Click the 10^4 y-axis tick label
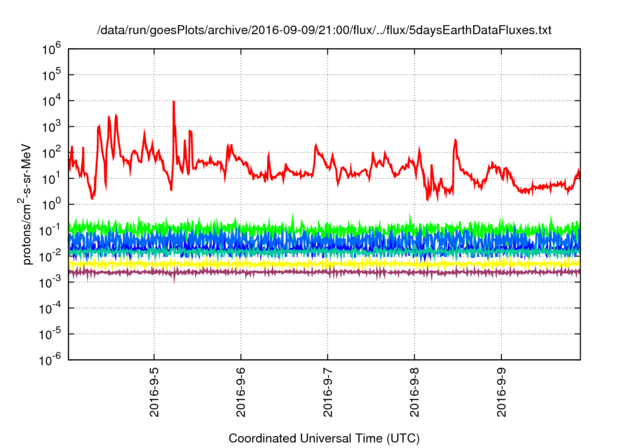Viewport: 640px width, 448px height. coord(51,101)
